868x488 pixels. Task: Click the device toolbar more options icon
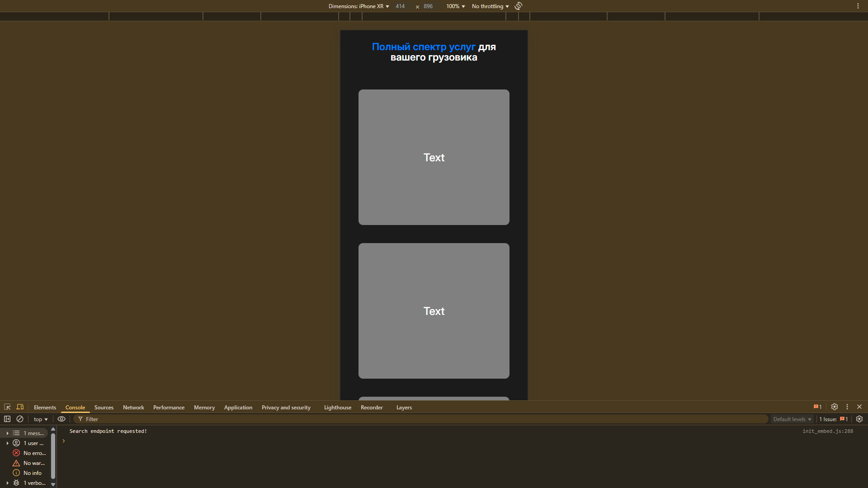click(858, 6)
